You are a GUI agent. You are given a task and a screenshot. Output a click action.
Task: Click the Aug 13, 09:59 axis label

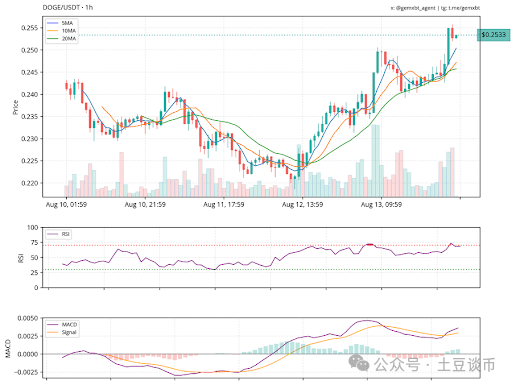point(381,205)
